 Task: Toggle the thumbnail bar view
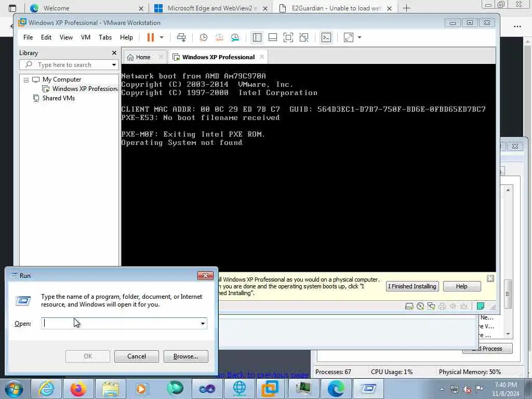tap(273, 37)
